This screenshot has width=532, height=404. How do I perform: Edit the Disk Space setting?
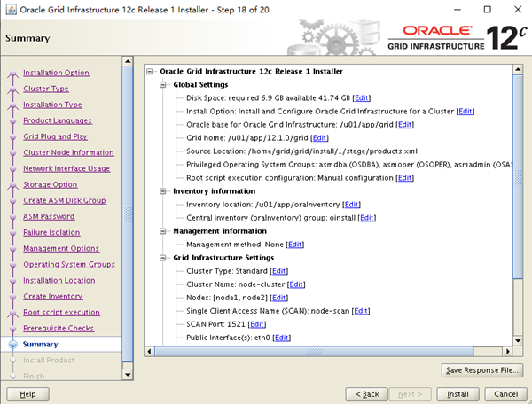362,98
